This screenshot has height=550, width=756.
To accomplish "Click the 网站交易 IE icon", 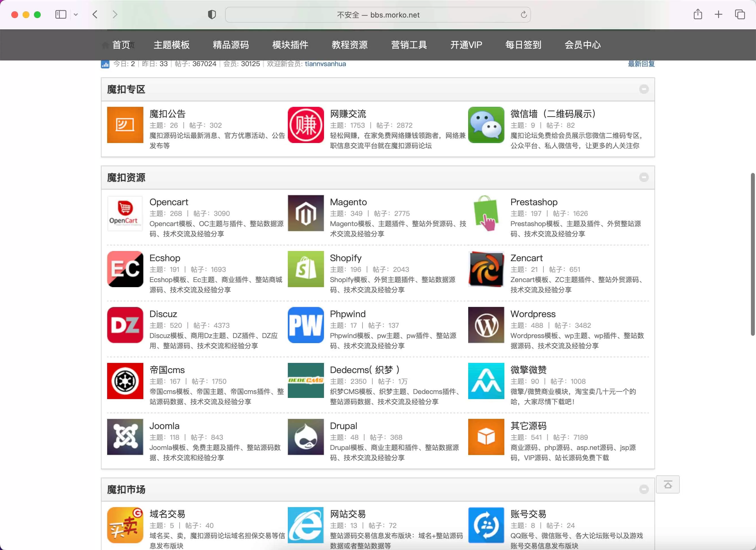I will (x=306, y=525).
